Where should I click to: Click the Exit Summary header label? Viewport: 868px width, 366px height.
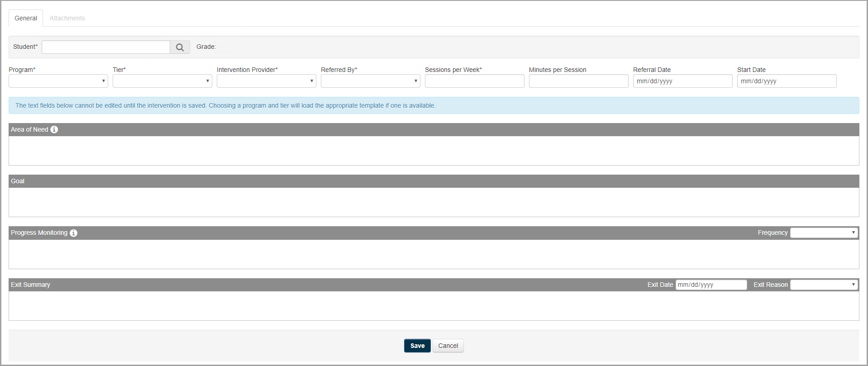tap(31, 285)
